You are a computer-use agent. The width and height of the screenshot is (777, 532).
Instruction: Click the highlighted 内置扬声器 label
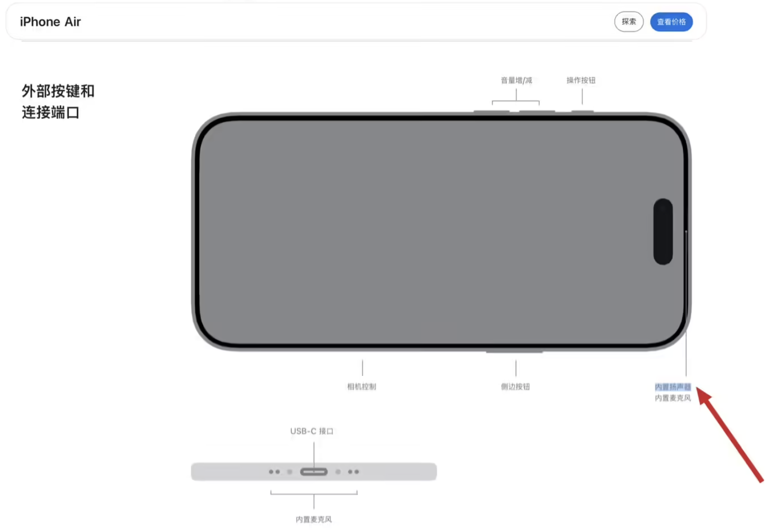(672, 387)
